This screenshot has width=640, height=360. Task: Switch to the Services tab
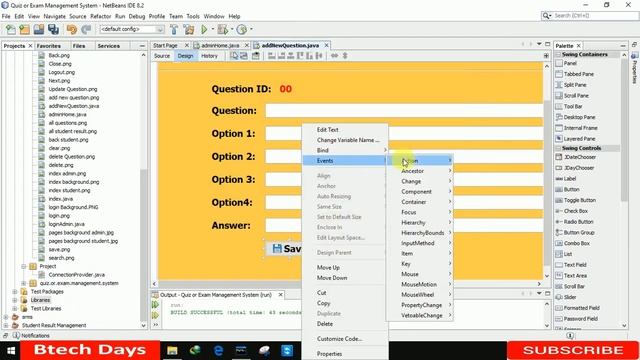tap(109, 46)
